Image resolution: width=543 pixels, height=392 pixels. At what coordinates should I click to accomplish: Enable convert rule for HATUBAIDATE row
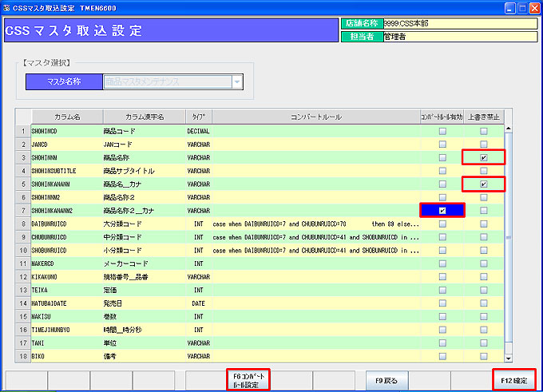point(442,303)
